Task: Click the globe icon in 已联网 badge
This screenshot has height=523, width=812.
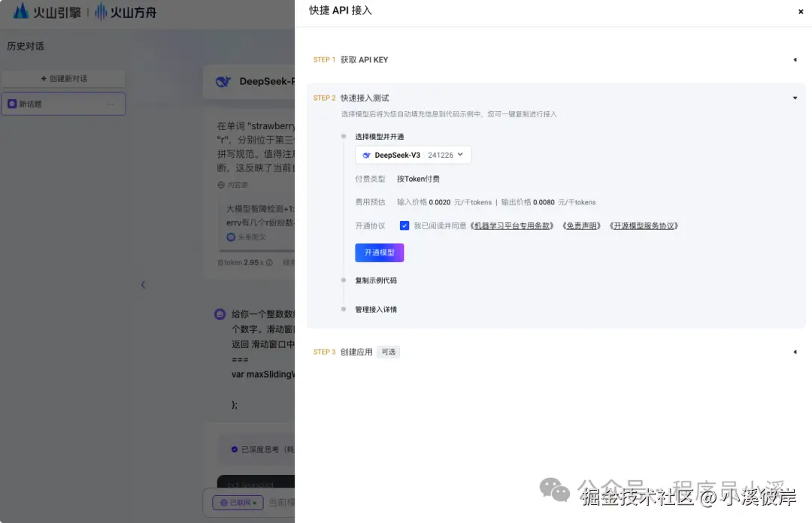Action: [x=224, y=502]
